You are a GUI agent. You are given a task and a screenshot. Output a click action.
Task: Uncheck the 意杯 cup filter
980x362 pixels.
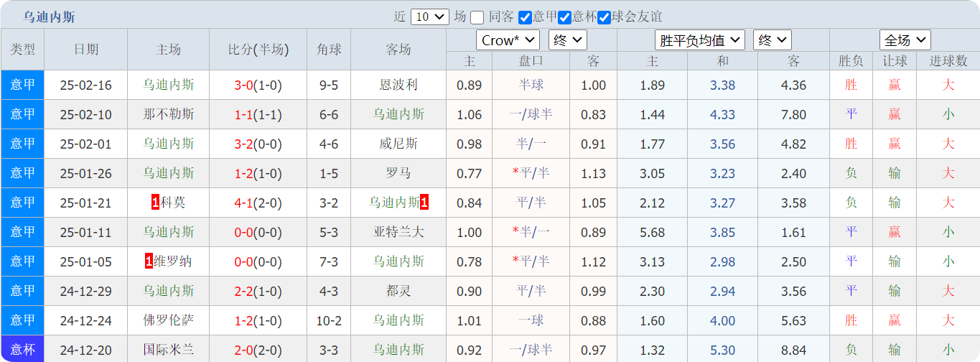coord(564,17)
